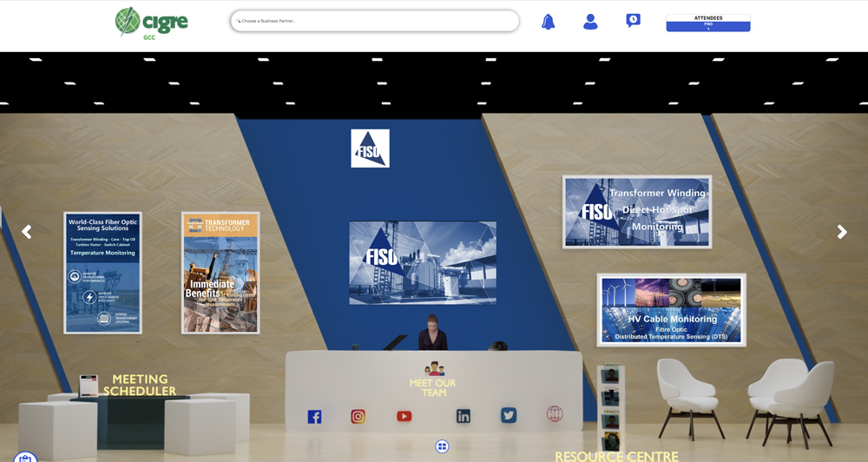The height and width of the screenshot is (462, 868).
Task: Click the grid menu icon at bottom
Action: click(442, 446)
